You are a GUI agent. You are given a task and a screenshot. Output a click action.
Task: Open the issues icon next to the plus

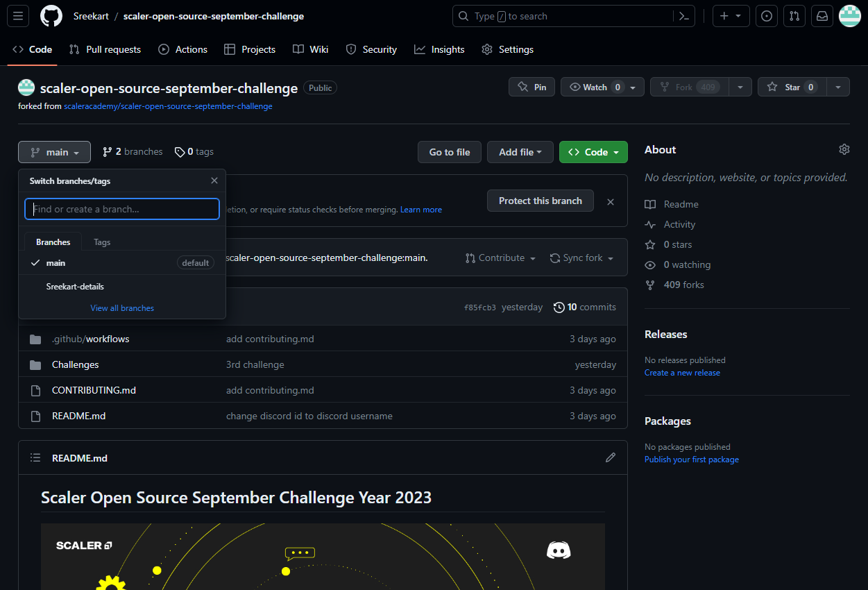766,15
